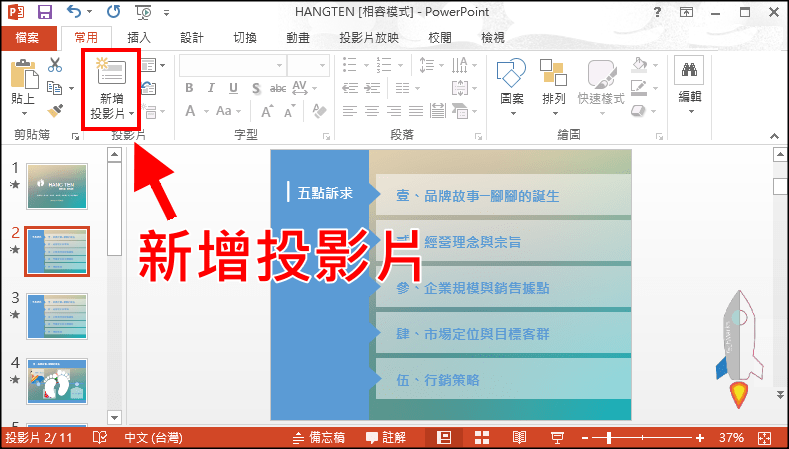Click the Save icon in quick access toolbar
Viewport: 789px width, 449px height.
46,12
